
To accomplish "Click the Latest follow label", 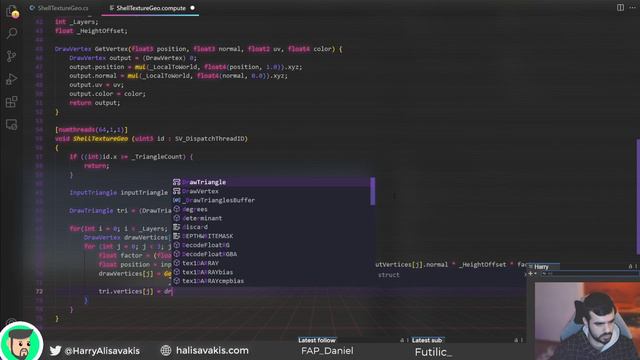I will point(317,340).
